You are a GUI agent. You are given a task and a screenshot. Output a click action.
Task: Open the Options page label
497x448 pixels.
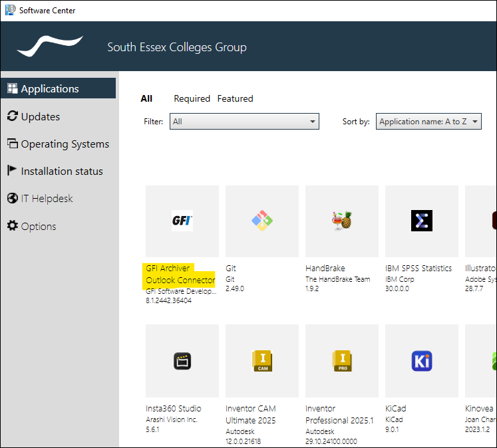(x=39, y=227)
